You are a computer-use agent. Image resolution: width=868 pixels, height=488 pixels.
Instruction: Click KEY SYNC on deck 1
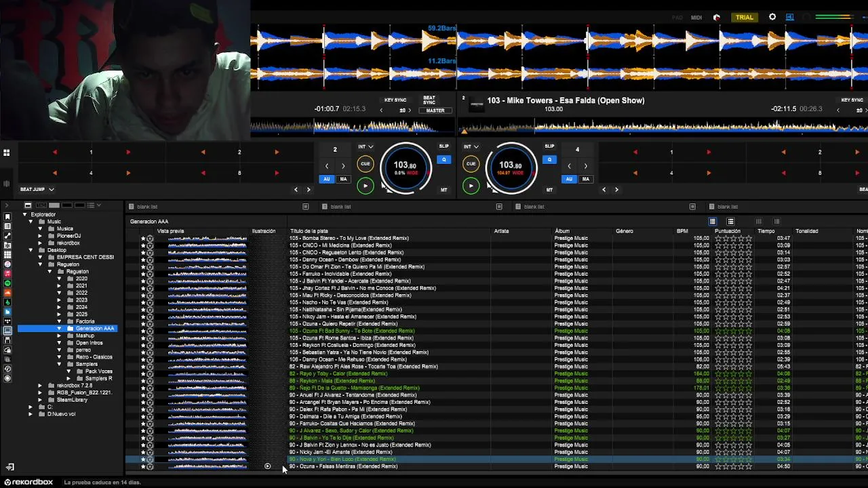pyautogui.click(x=395, y=100)
